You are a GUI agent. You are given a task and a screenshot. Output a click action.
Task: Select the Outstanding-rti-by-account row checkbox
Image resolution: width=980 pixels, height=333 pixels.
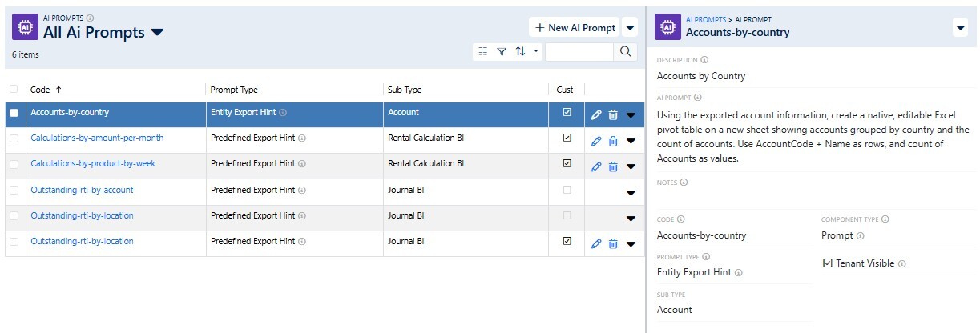click(14, 191)
